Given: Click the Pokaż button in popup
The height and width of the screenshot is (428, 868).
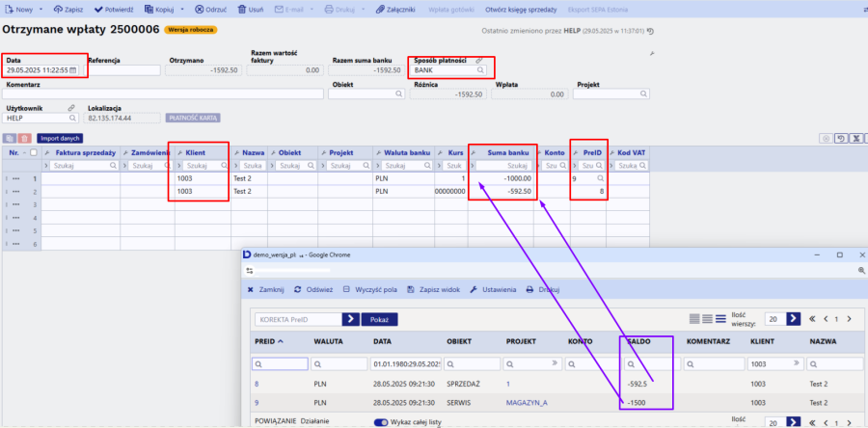Looking at the screenshot, I should point(379,320).
